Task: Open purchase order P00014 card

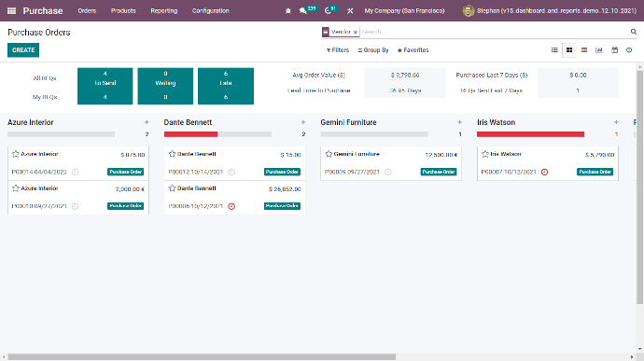Action: coord(78,163)
